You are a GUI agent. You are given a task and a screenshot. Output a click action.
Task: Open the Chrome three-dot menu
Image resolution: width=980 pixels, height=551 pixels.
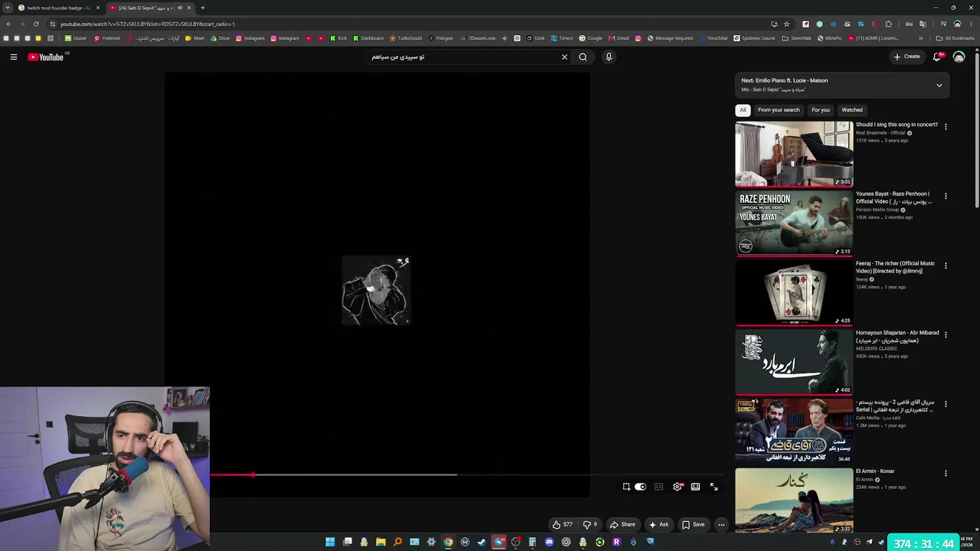(x=972, y=24)
